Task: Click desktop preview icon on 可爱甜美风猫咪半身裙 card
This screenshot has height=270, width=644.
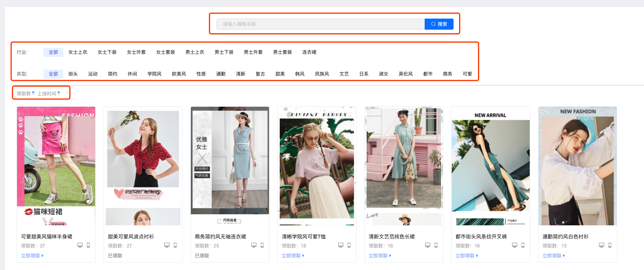Action: (80, 245)
